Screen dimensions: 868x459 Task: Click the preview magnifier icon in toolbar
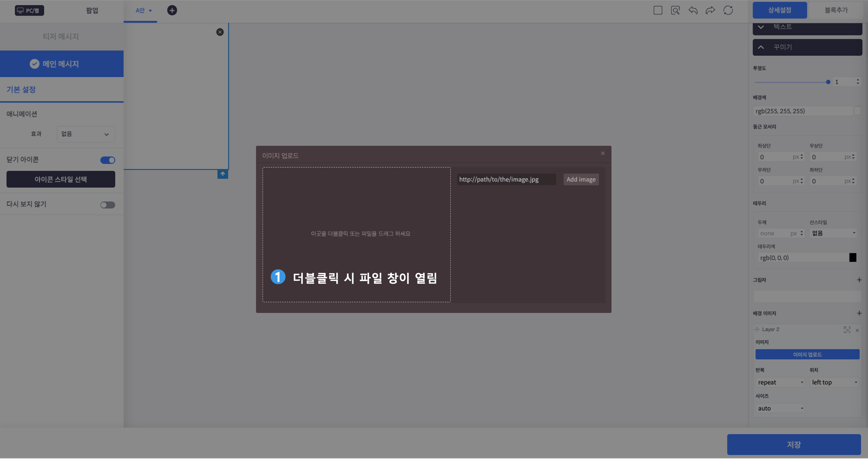(x=675, y=10)
